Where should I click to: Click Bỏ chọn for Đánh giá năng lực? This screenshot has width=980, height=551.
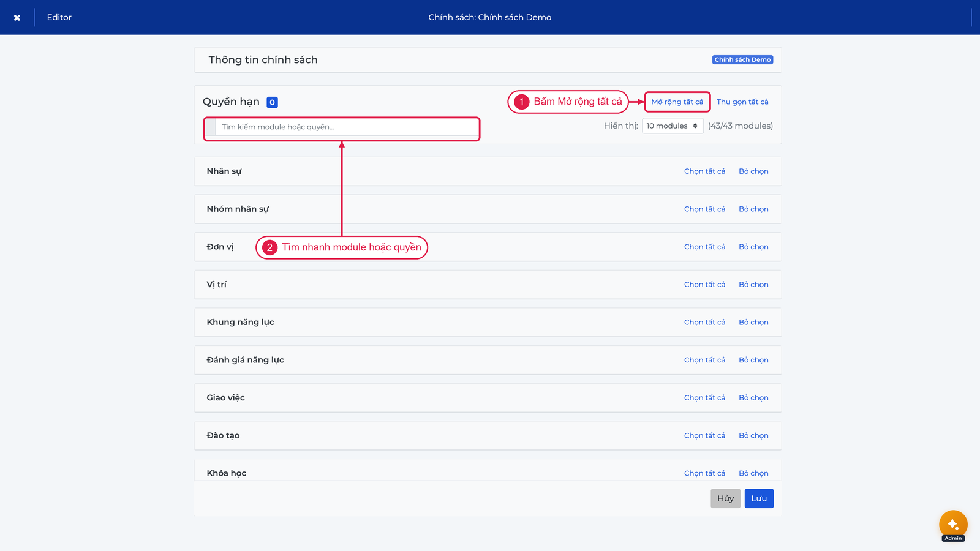[x=753, y=360]
